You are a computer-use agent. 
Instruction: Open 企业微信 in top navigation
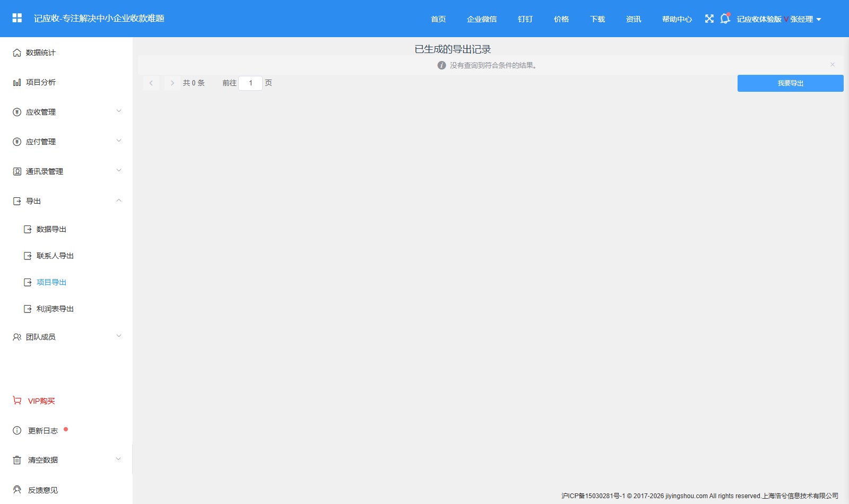coord(482,19)
